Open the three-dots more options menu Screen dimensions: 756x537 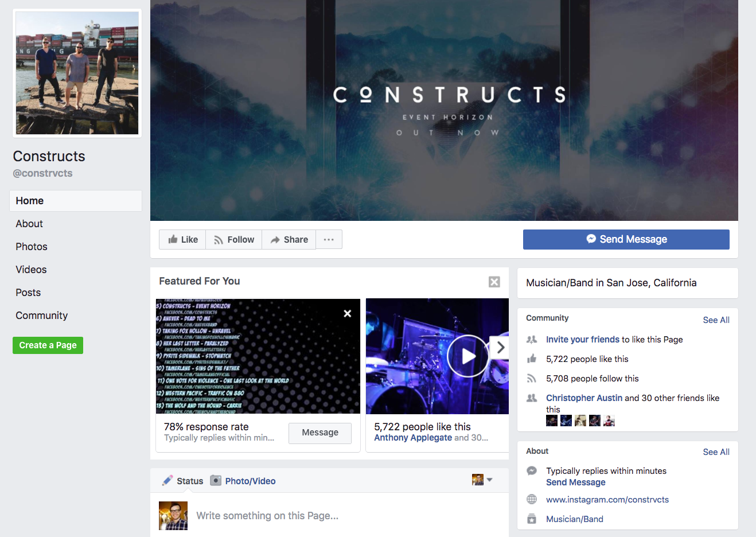pyautogui.click(x=329, y=240)
